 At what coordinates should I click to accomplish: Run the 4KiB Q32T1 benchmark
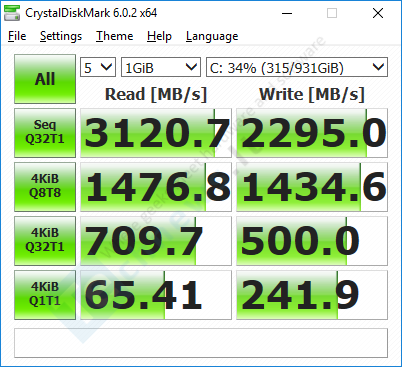pos(45,241)
